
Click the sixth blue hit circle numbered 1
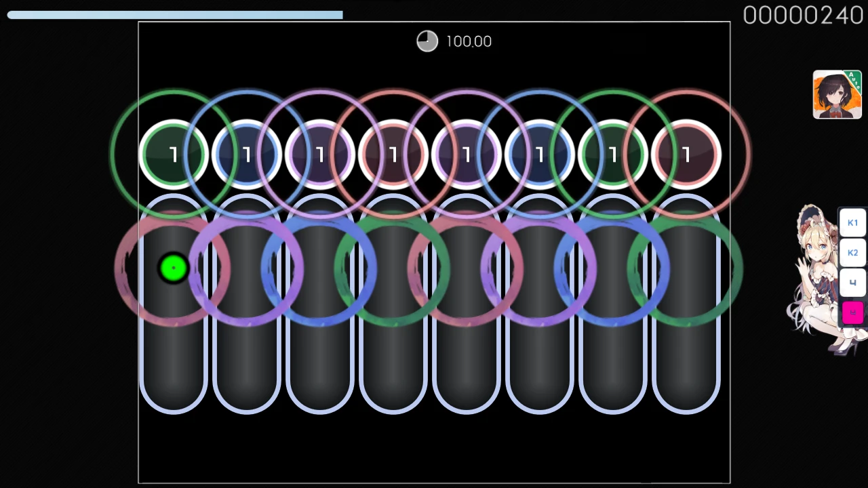[540, 155]
